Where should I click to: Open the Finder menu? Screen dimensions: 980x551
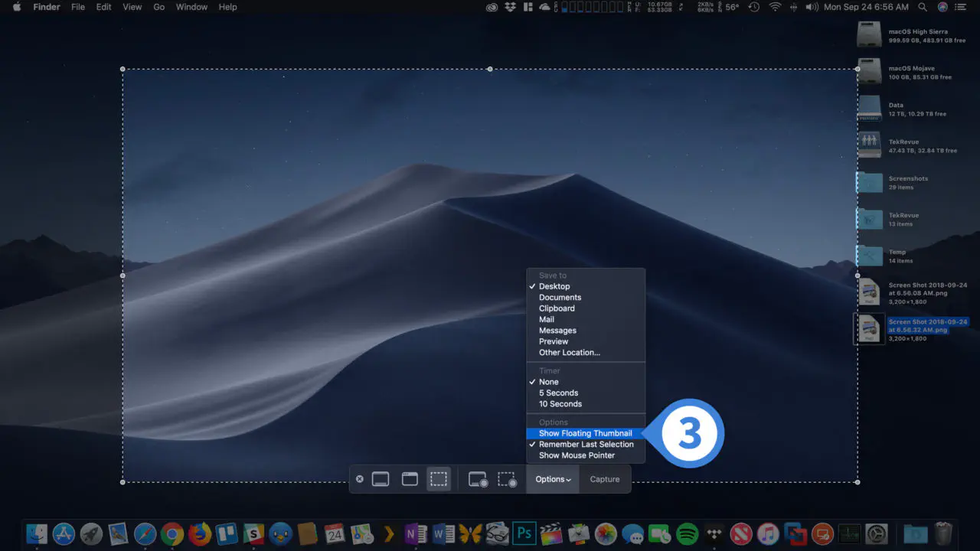[47, 7]
